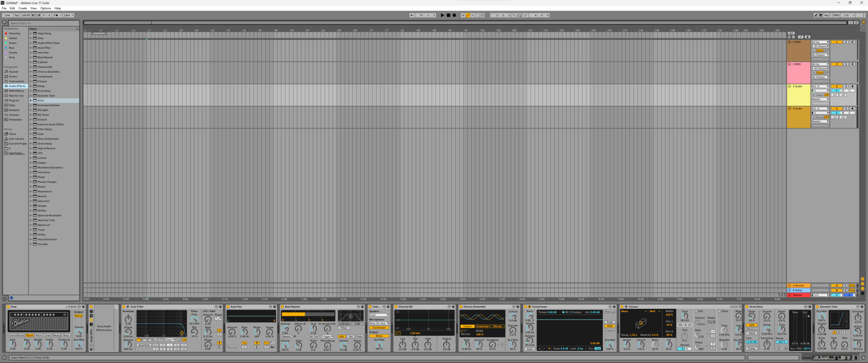Click the Add Folder link
The width and height of the screenshot is (868, 363).
click(x=17, y=153)
